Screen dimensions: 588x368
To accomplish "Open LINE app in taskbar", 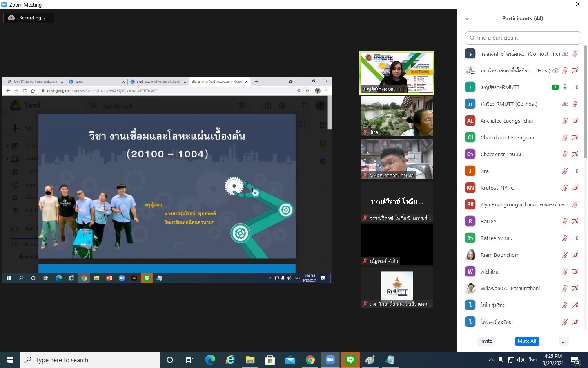I will (350, 360).
